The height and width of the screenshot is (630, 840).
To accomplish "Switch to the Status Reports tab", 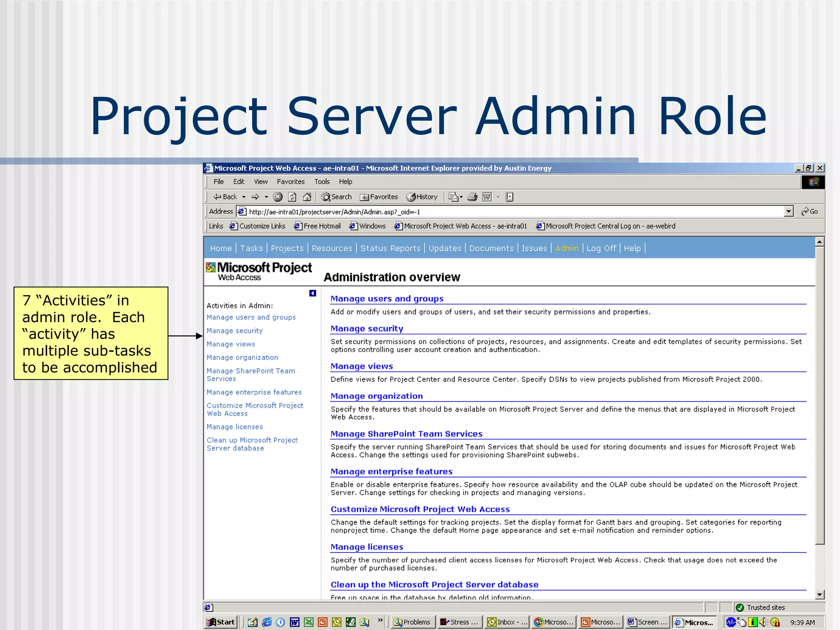I will (390, 248).
